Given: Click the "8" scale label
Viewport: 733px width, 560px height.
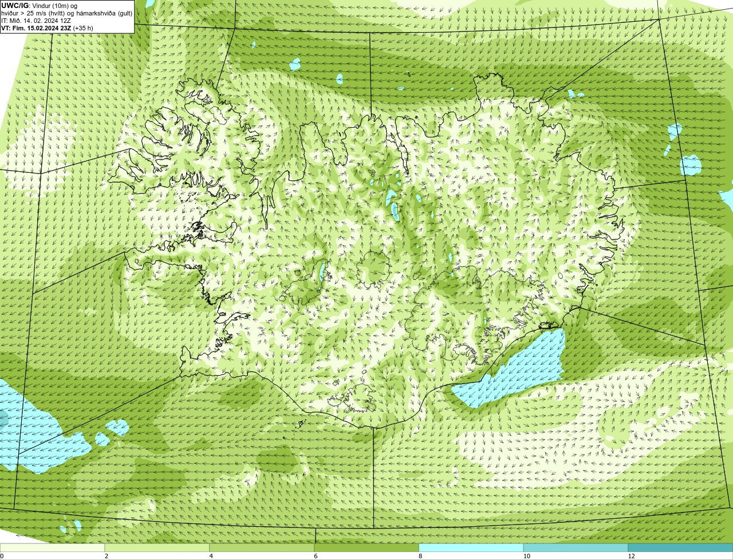Looking at the screenshot, I should (420, 556).
